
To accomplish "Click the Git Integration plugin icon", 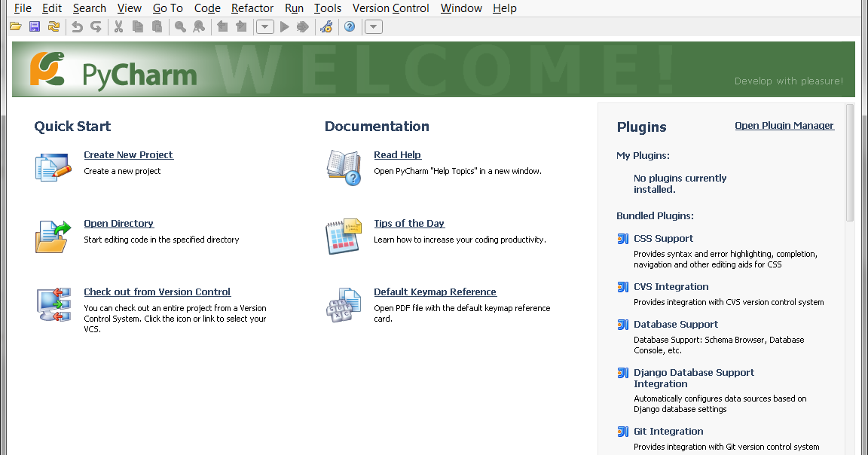I will pyautogui.click(x=623, y=431).
